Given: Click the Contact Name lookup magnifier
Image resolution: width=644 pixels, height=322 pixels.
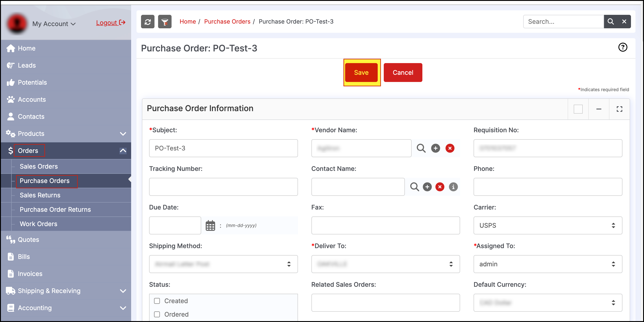Looking at the screenshot, I should click(x=415, y=187).
